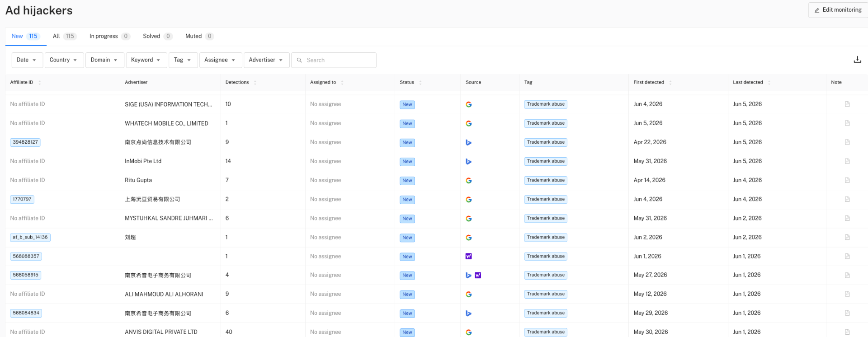
Task: Open the Advertiser filter dropdown
Action: click(266, 60)
